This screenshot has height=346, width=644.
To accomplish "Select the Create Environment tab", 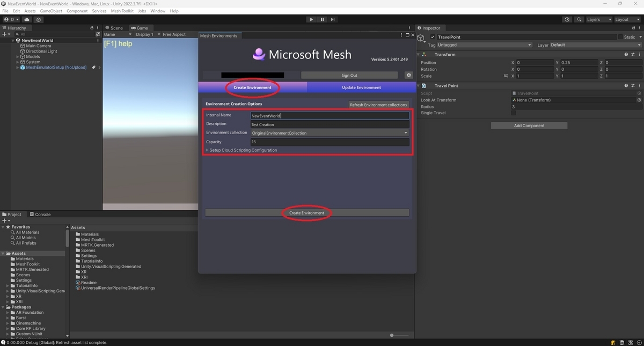I will [252, 87].
